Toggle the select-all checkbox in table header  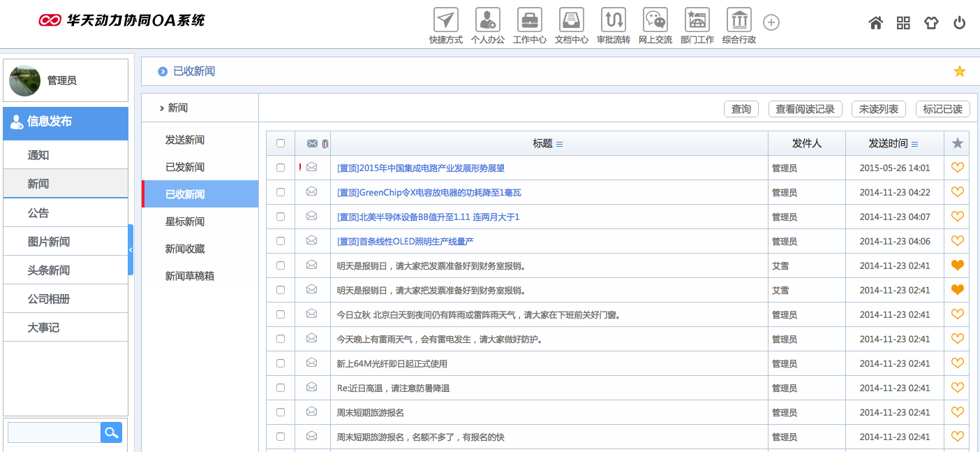(281, 143)
